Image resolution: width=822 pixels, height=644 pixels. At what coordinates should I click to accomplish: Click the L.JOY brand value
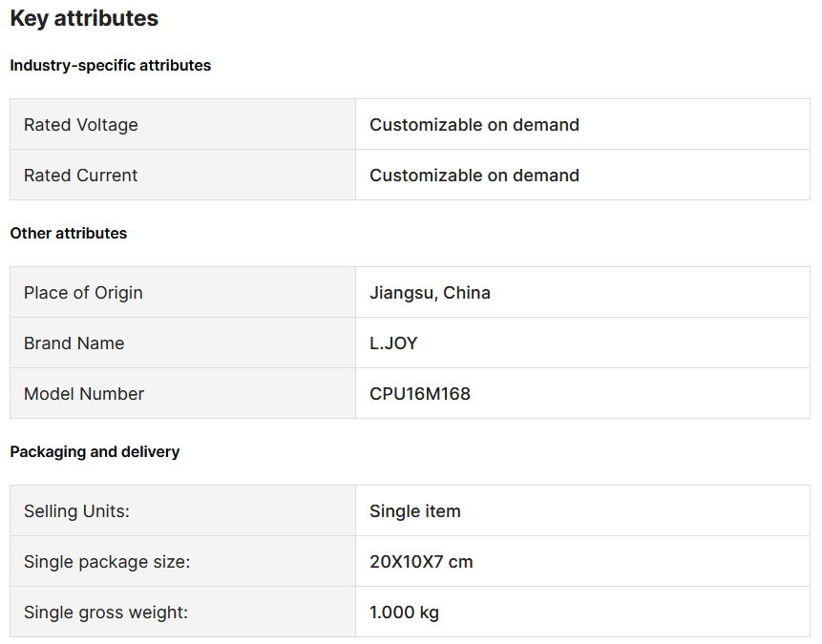point(393,343)
